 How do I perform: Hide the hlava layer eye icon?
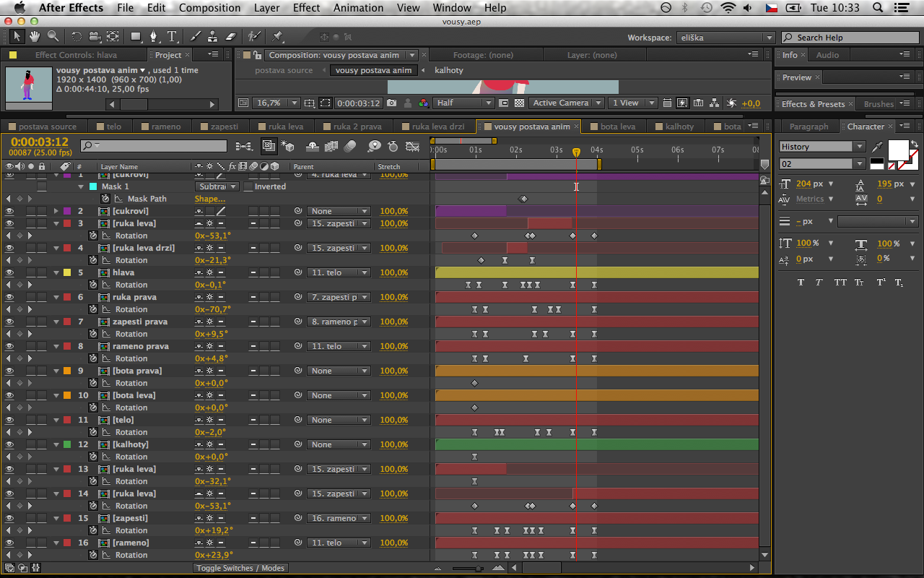click(x=10, y=272)
